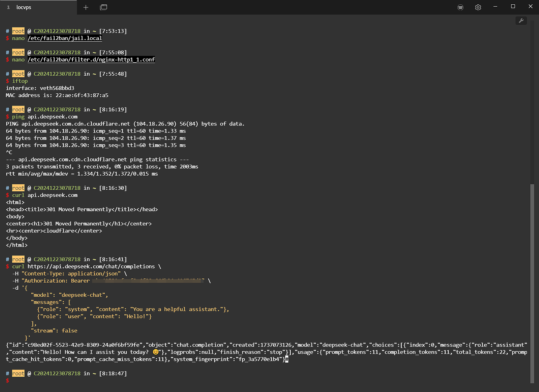Screen dimensions: 539x392
Task: Click the icmp_seq=2 ping reply line
Action: pos(96,138)
